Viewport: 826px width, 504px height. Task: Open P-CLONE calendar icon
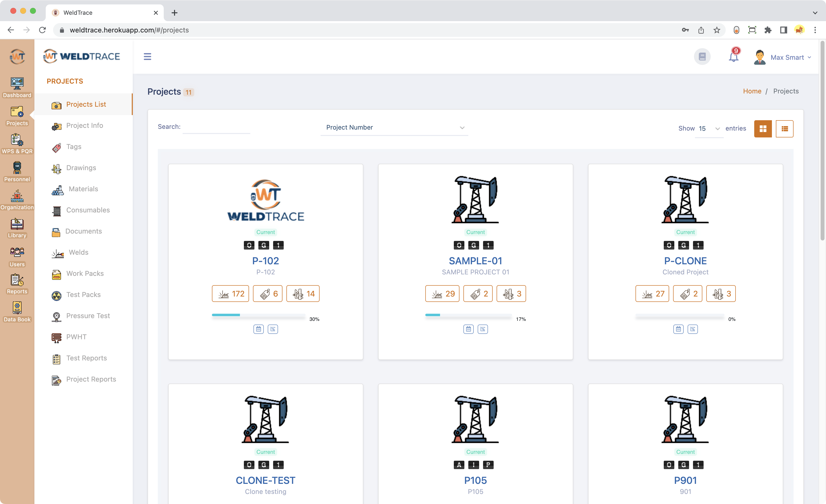tap(678, 329)
